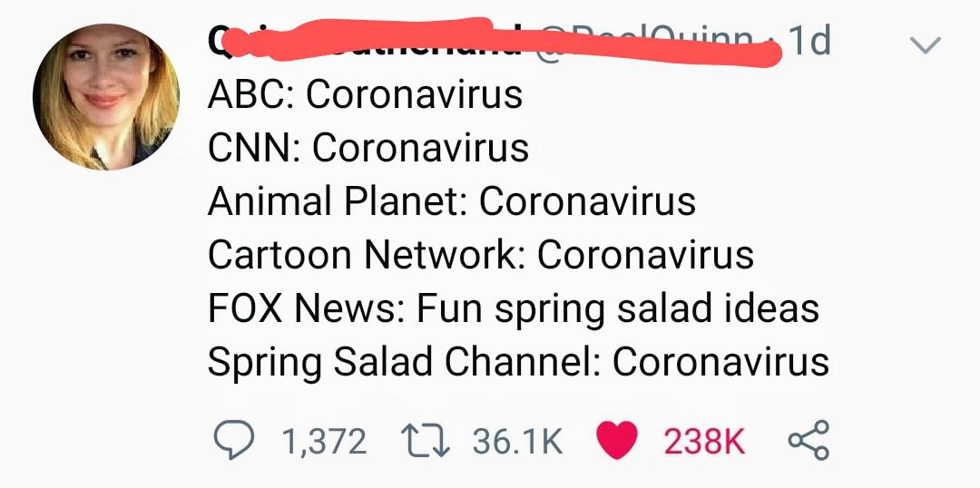980x488 pixels.
Task: Tap the share icon
Action: pyautogui.click(x=808, y=441)
